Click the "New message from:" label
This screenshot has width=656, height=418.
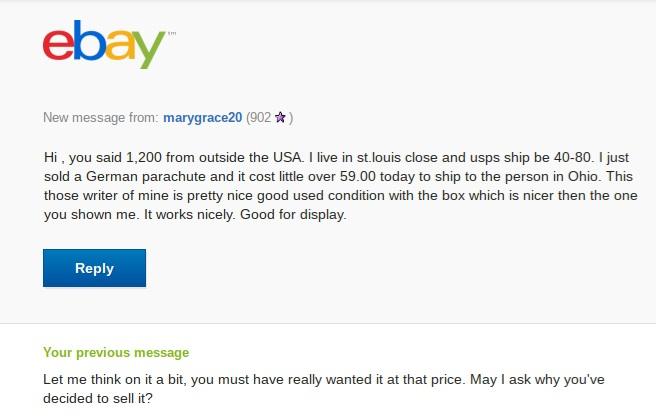click(101, 118)
